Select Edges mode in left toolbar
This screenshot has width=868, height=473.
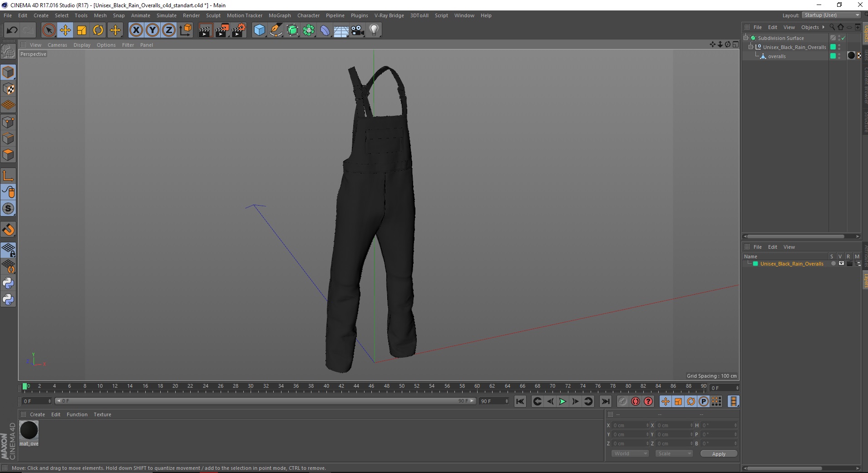point(8,138)
